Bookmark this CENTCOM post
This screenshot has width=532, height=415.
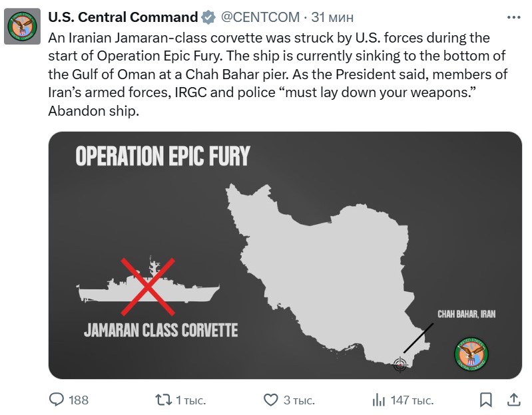(x=486, y=400)
